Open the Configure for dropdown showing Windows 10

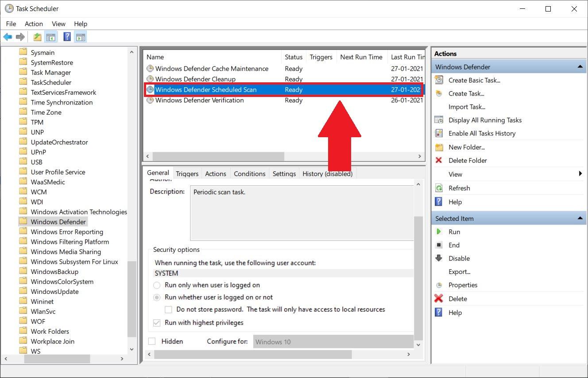333,342
